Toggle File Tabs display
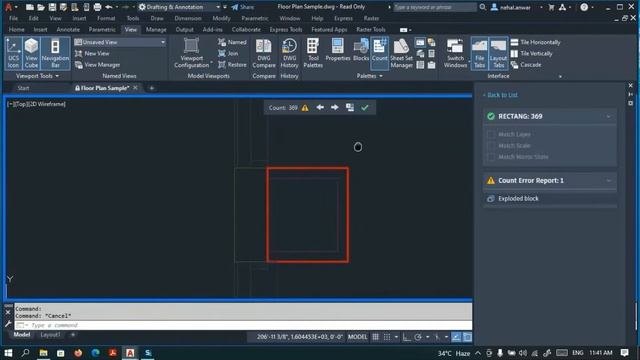 coord(479,53)
